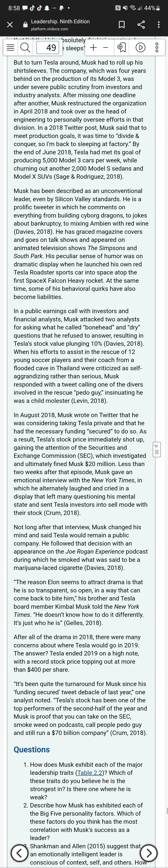Image resolution: width=168 pixels, height=868 pixels.
Task: Bookmark this page in browser header
Action: (x=122, y=25)
